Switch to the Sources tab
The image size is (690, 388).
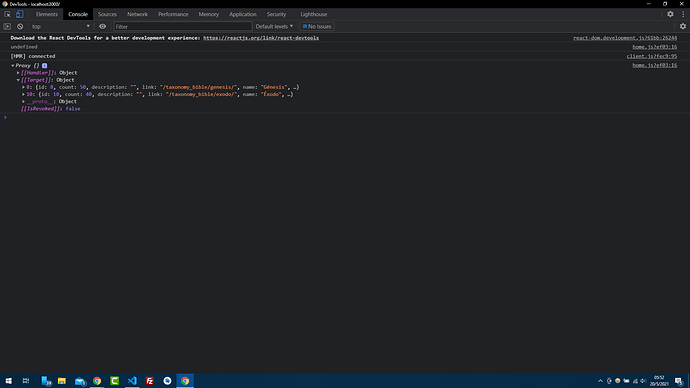pyautogui.click(x=107, y=14)
